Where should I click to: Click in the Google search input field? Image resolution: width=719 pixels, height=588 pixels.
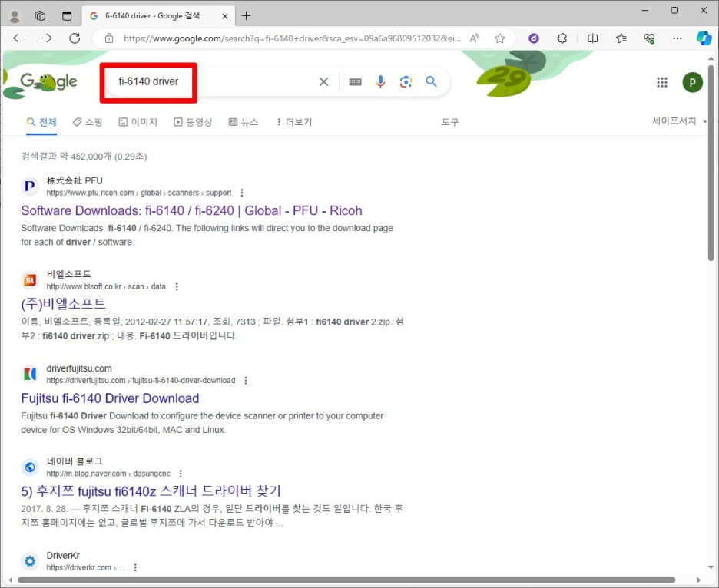pos(211,81)
